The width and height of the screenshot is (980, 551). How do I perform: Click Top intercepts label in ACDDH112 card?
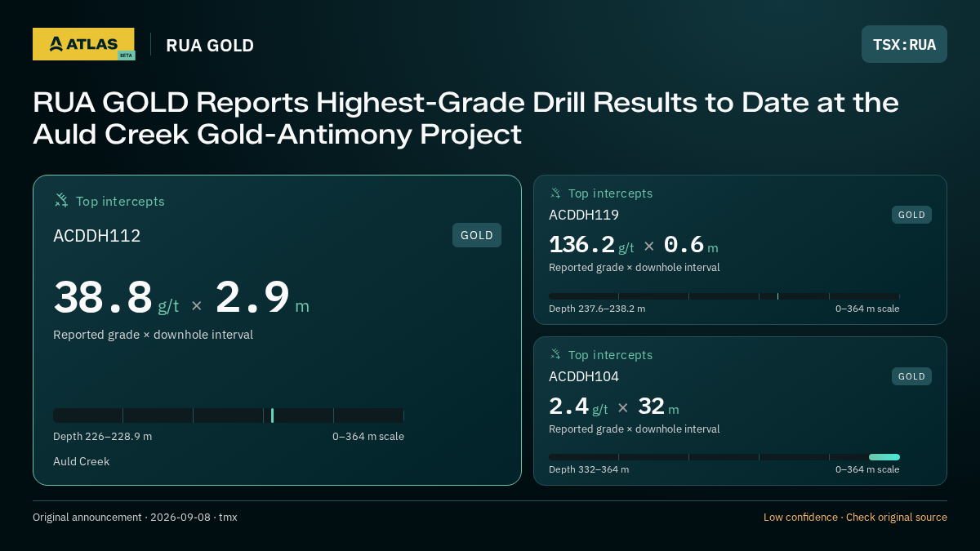coord(120,202)
